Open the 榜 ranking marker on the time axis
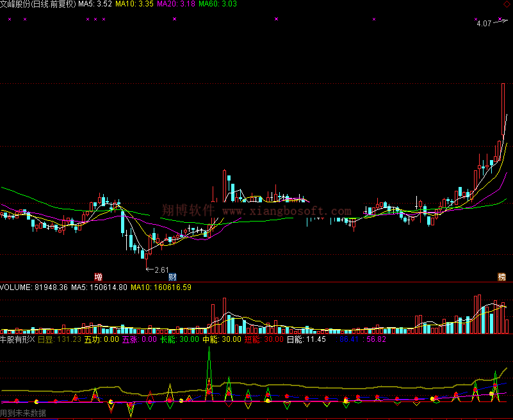513x420 pixels. pyautogui.click(x=501, y=277)
